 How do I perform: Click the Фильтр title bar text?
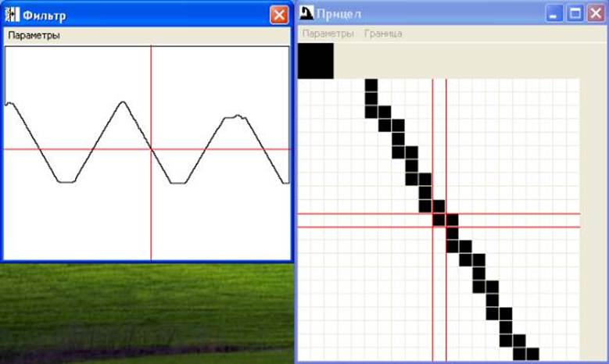[45, 16]
